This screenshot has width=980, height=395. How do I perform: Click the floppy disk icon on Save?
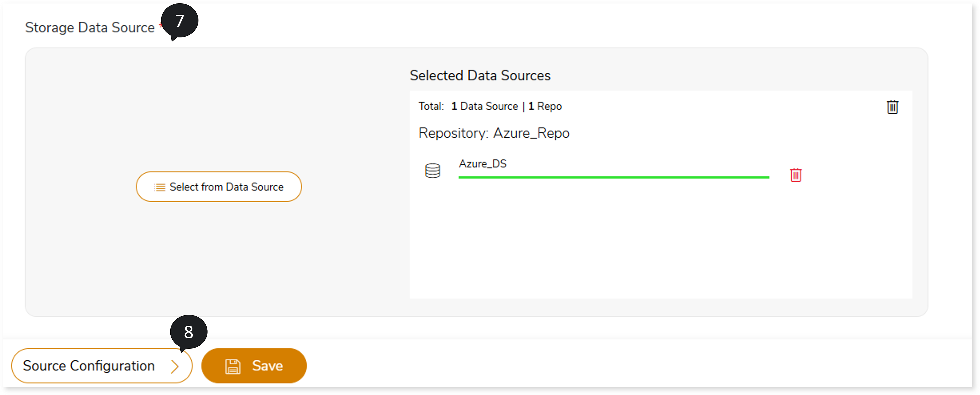232,366
